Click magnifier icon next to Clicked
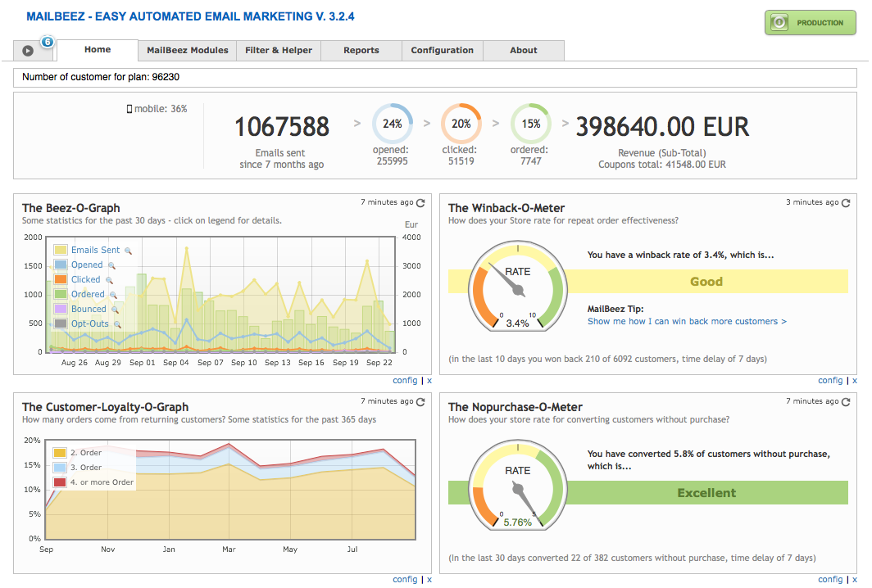 (x=109, y=281)
